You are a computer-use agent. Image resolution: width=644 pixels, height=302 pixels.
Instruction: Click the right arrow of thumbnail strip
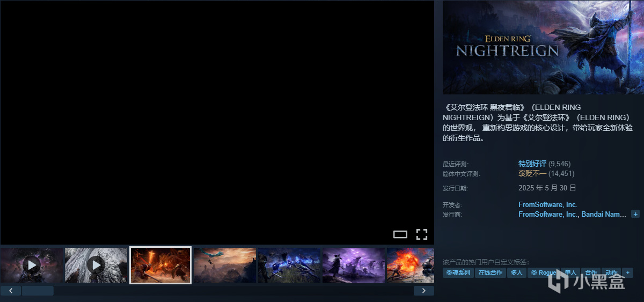click(x=424, y=291)
